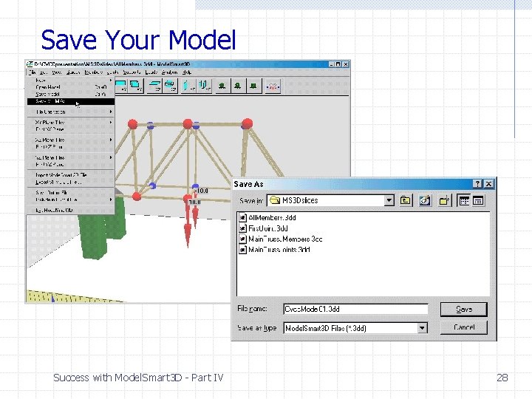Click the top-right red joint sphere

tap(247, 123)
